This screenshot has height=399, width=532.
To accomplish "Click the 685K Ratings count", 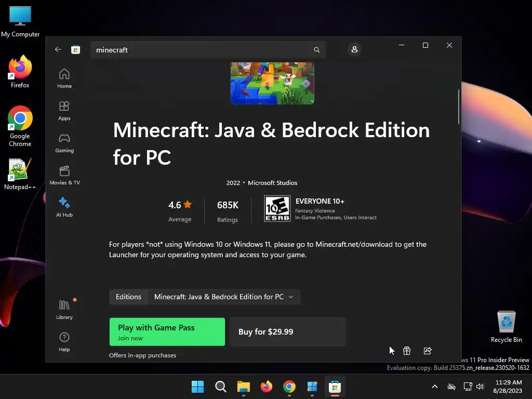I will 228,211.
